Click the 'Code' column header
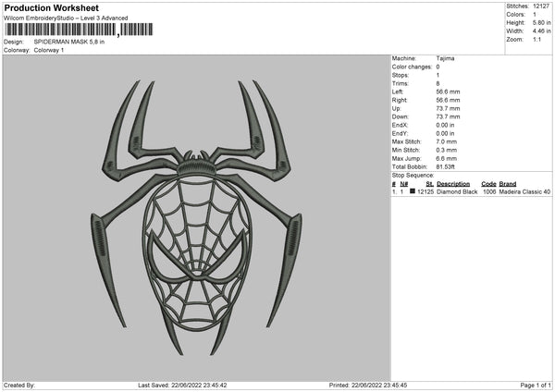 point(488,184)
